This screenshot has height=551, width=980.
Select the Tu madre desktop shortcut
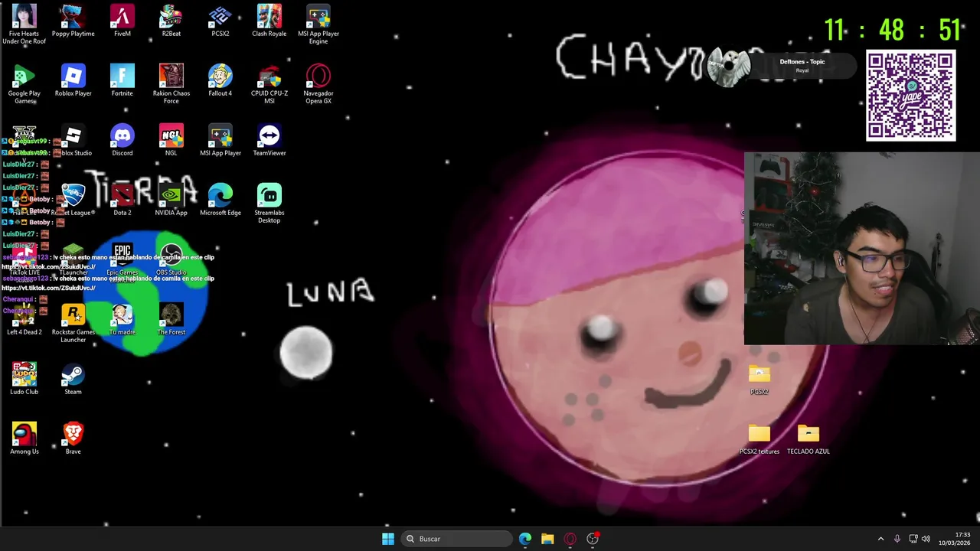122,319
